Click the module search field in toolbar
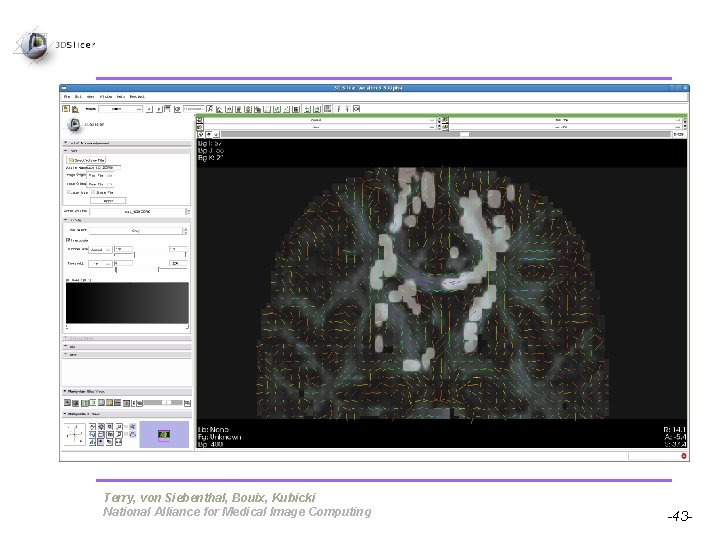This screenshot has width=720, height=540. coord(193,109)
